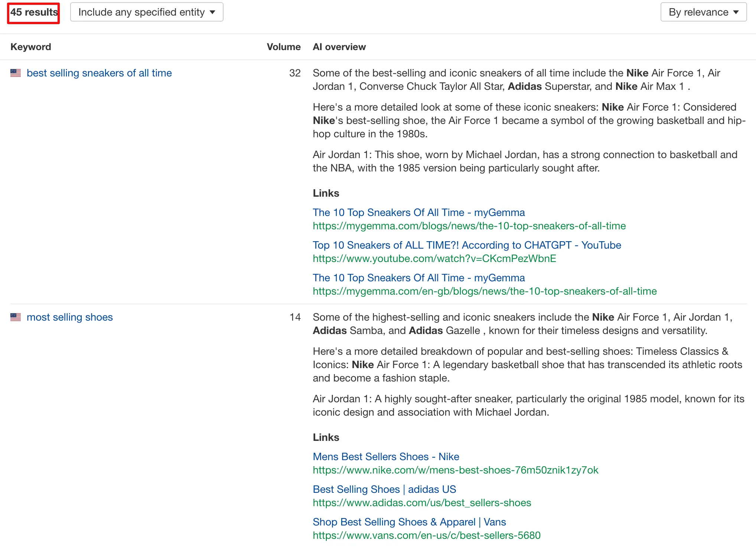Viewport: 756px width, 547px height.
Task: Click the paragraph starting 'Some of the best-selling and iconic'
Action: (517, 80)
